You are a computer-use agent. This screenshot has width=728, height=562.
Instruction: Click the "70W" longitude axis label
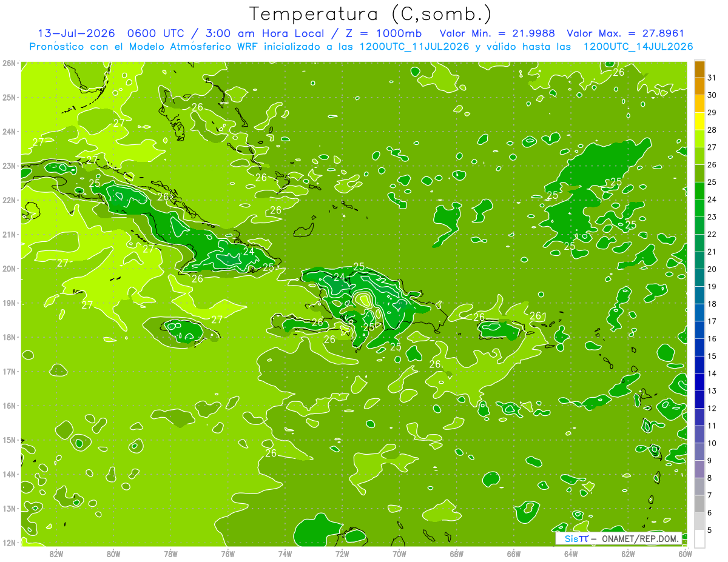pyautogui.click(x=399, y=553)
